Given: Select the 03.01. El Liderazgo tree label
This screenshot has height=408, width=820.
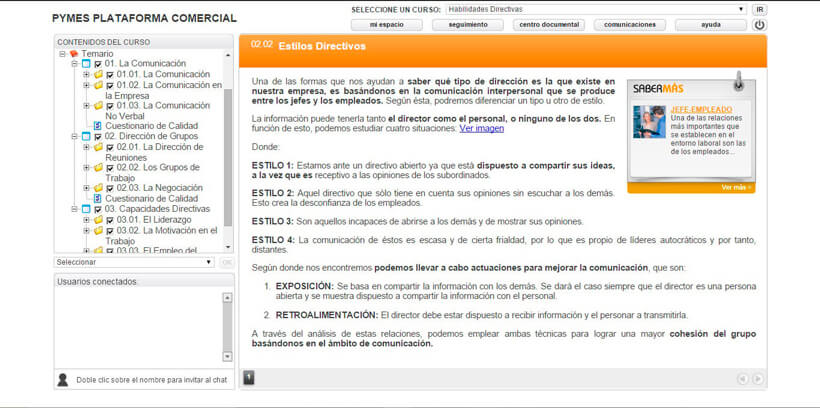Looking at the screenshot, I should pos(154,220).
